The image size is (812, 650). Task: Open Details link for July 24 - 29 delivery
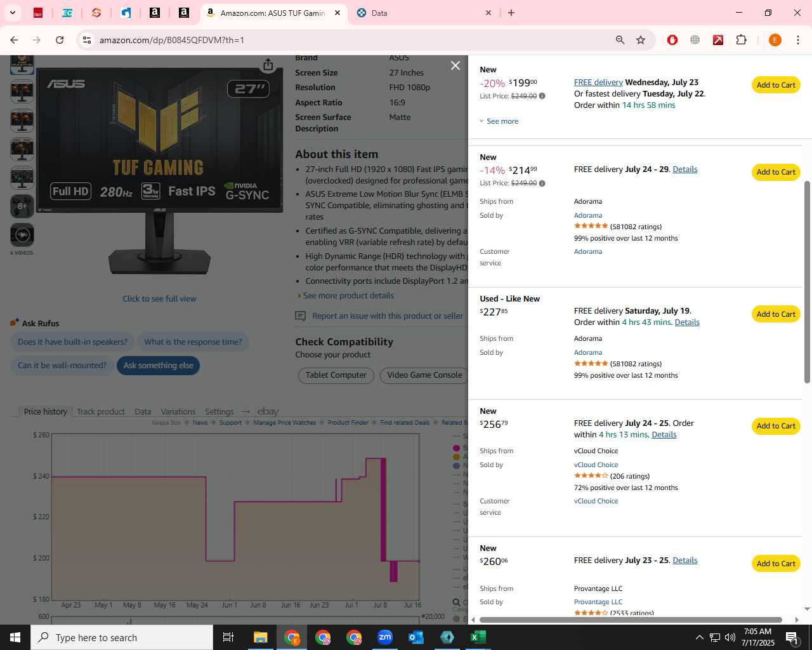pos(684,169)
